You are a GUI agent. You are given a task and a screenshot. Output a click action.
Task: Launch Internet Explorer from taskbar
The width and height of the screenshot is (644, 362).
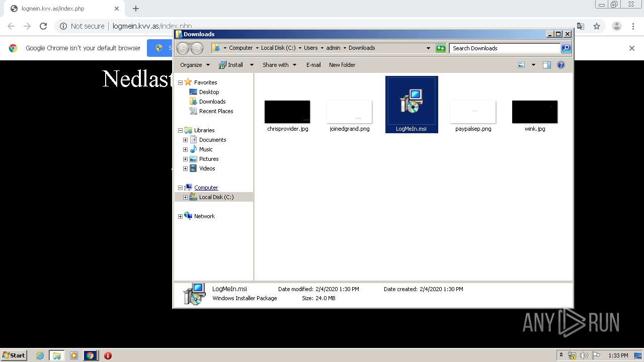coord(40,355)
